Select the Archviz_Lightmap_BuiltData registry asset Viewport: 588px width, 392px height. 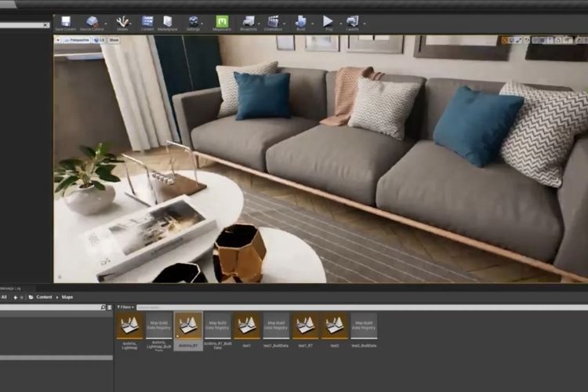pyautogui.click(x=159, y=331)
